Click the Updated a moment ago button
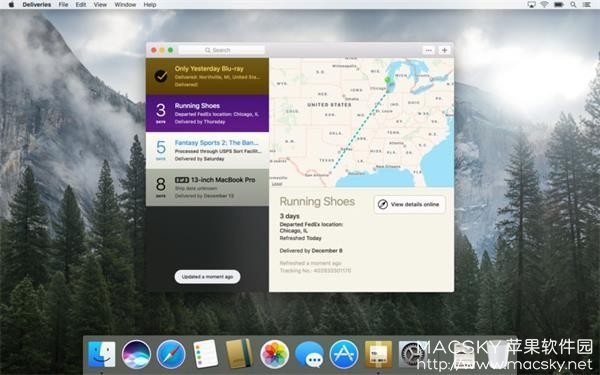 tap(207, 277)
